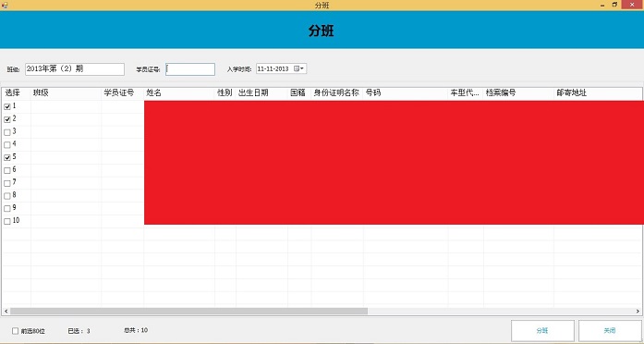This screenshot has width=644, height=344.
Task: Open the calendar picker for 入学时间
Action: (x=299, y=68)
